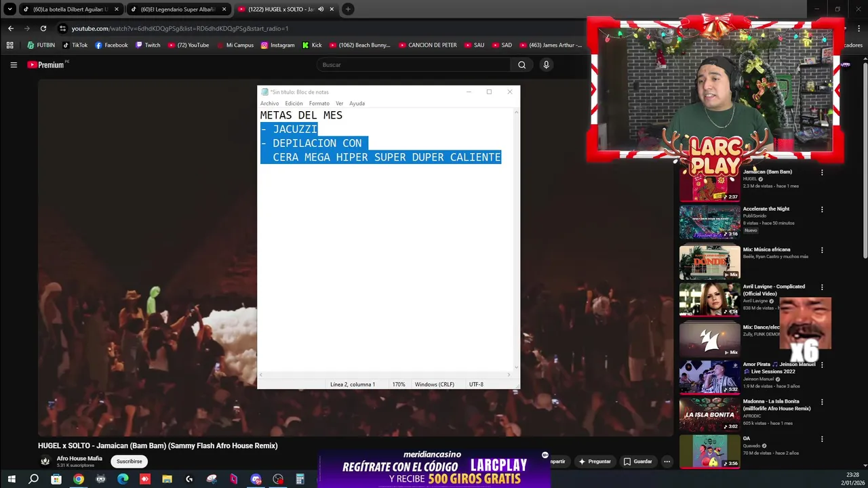Click the 170% zoom status in Notepad
This screenshot has width=868, height=488.
click(399, 384)
